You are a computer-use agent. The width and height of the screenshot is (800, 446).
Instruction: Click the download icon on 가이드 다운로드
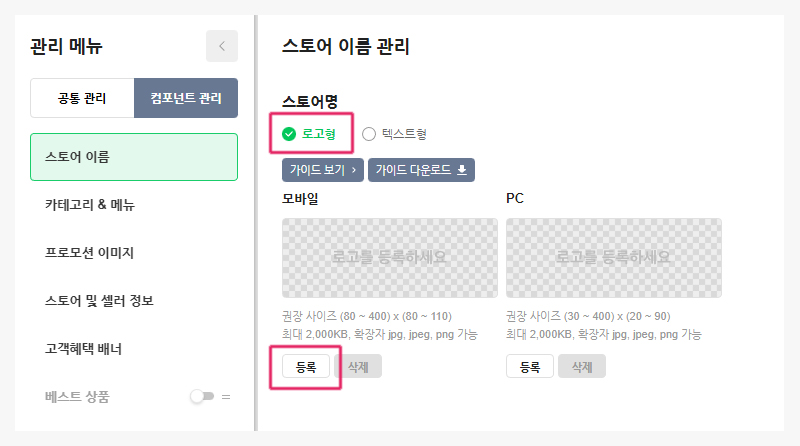[x=462, y=170]
